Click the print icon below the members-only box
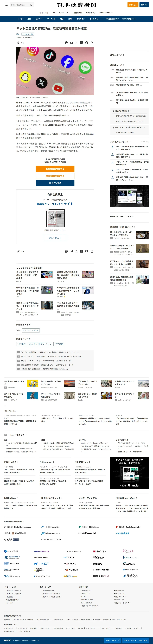The width and height of the screenshot is (153, 644). [x=66, y=251]
